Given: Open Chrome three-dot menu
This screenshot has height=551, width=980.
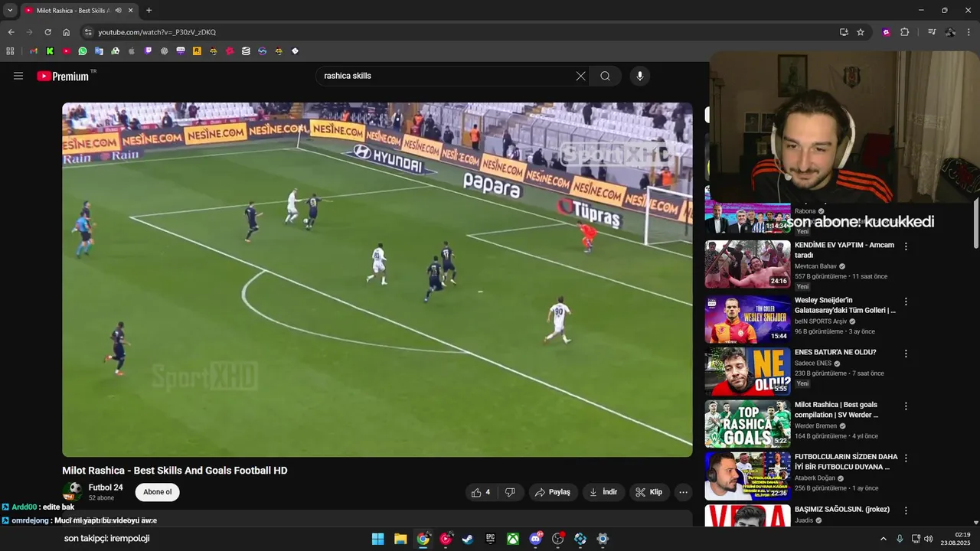Looking at the screenshot, I should 969,32.
